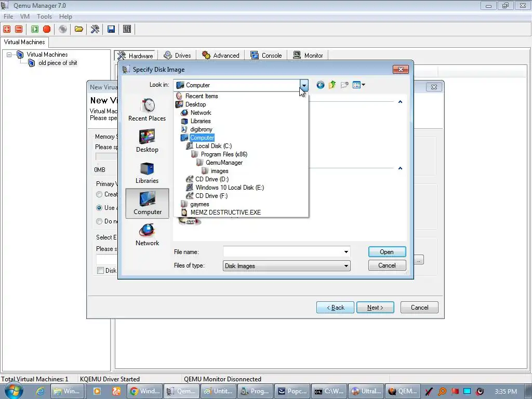
Task: Select the 'Creat...' radio button
Action: (99, 194)
